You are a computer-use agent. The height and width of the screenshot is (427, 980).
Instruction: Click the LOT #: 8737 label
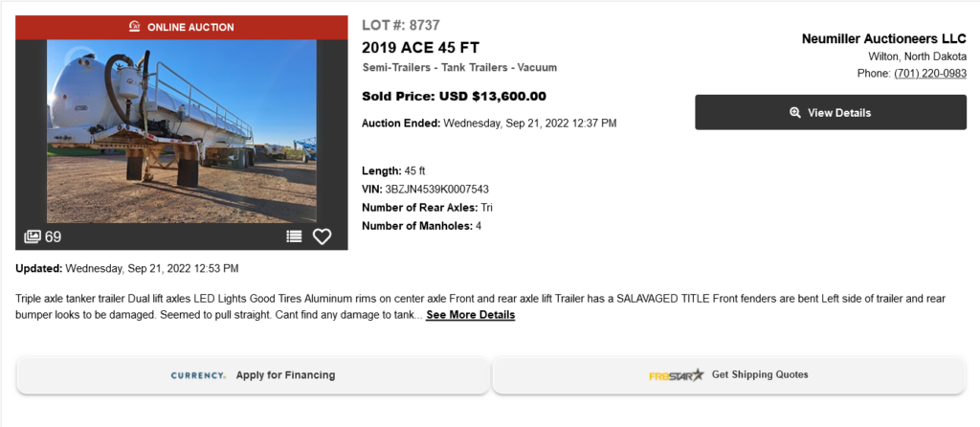[x=401, y=26]
